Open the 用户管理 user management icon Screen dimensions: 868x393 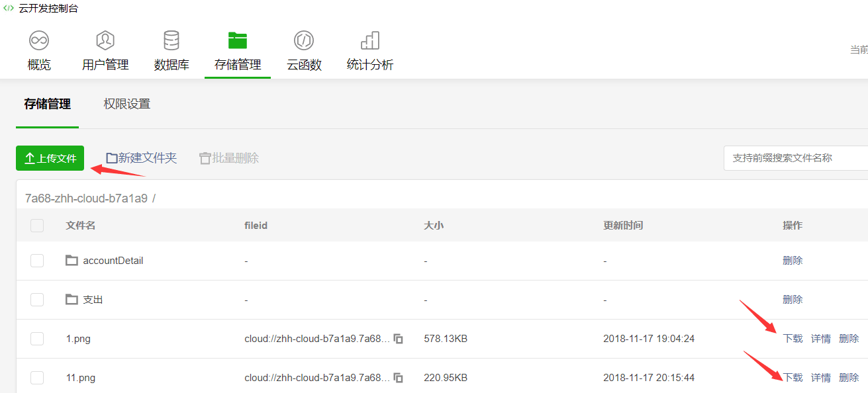pyautogui.click(x=105, y=40)
